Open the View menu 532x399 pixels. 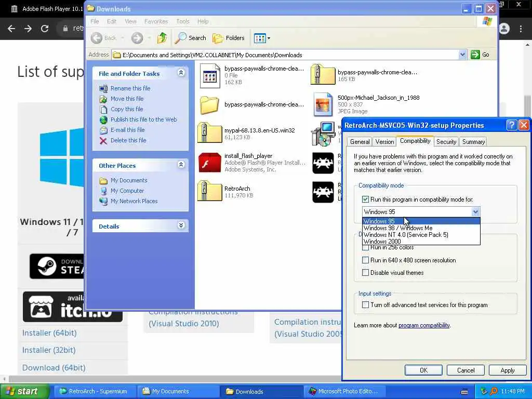[x=130, y=21]
